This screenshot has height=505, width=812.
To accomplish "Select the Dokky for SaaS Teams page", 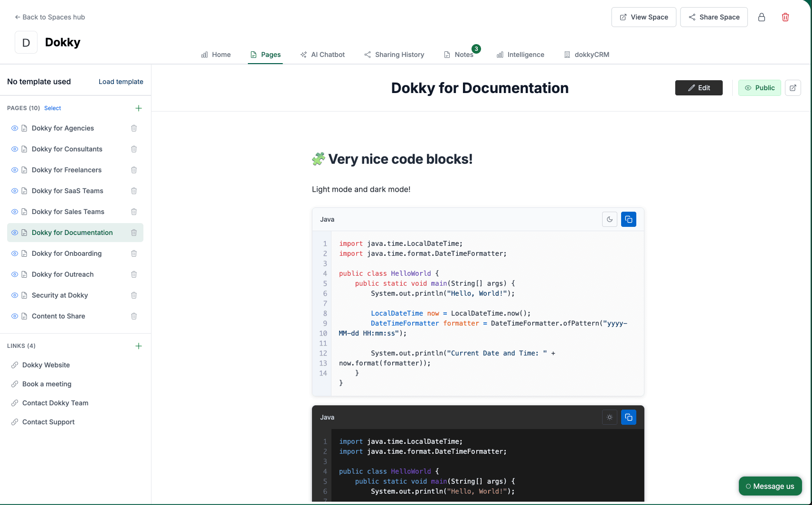I will coord(67,191).
